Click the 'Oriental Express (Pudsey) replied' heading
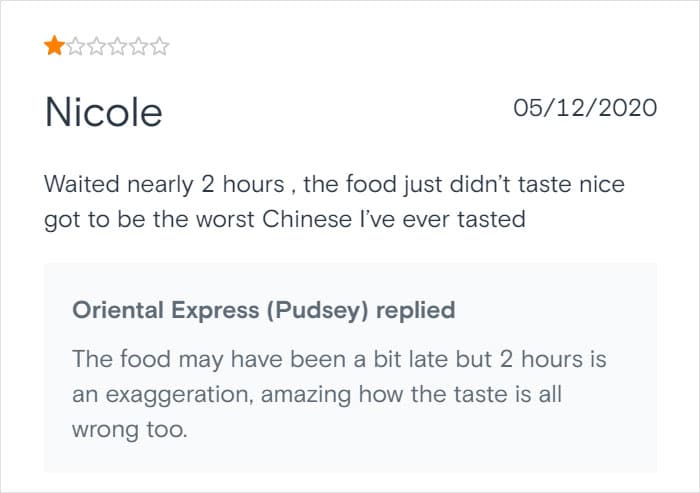The height and width of the screenshot is (493, 700). click(x=263, y=310)
